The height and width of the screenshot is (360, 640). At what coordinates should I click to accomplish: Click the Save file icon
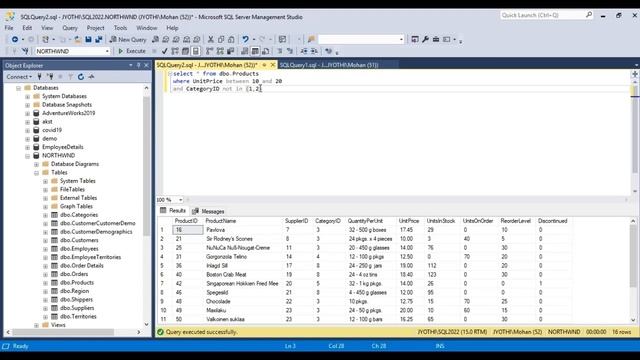(x=88, y=40)
